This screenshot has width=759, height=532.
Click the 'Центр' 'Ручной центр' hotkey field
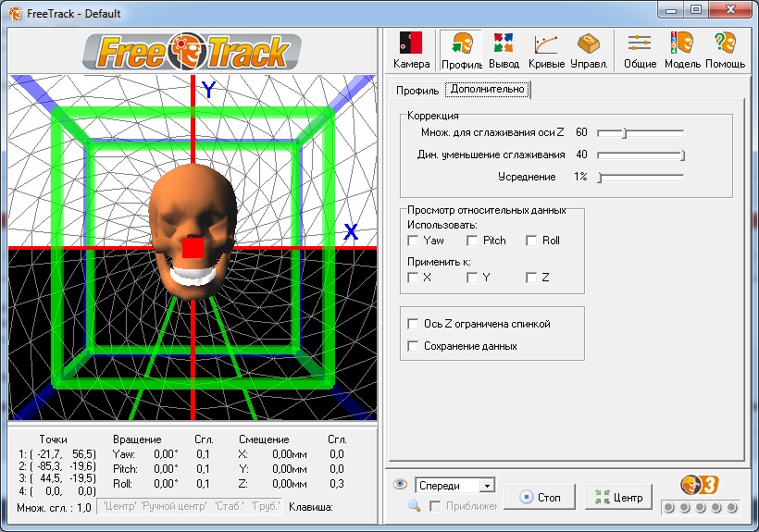pyautogui.click(x=189, y=506)
